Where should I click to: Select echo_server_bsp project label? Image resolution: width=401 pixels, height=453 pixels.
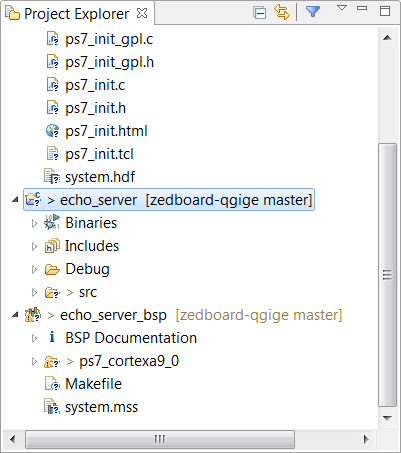[113, 315]
